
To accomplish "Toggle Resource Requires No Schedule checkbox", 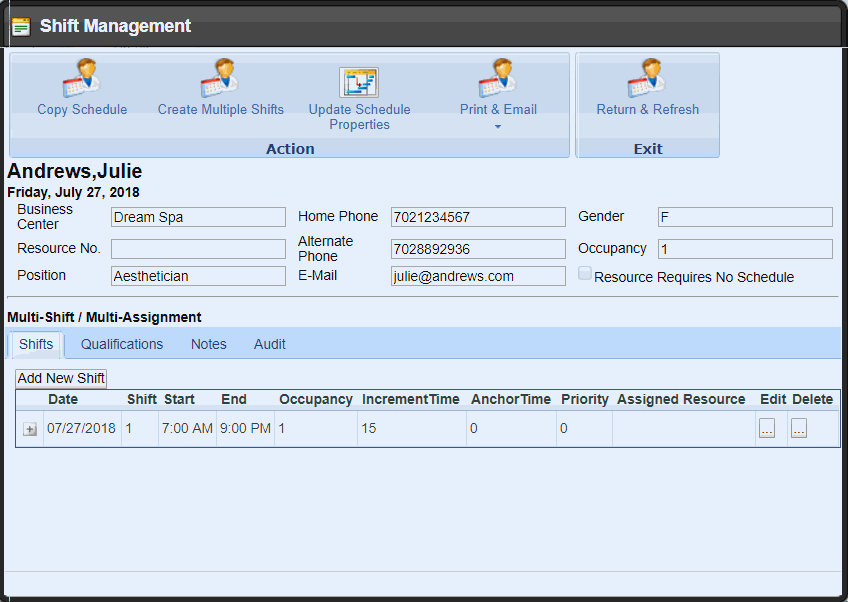I will [585, 273].
